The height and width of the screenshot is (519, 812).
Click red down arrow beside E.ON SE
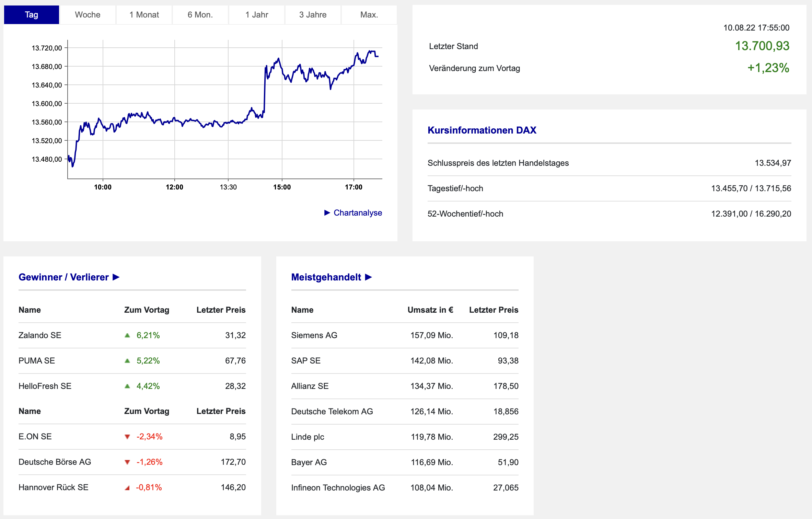(127, 437)
